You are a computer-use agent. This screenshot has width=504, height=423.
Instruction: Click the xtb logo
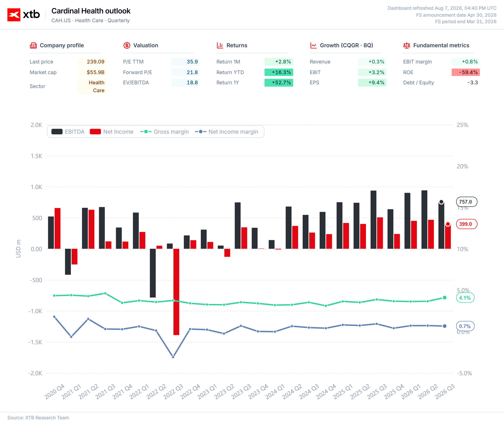click(24, 15)
